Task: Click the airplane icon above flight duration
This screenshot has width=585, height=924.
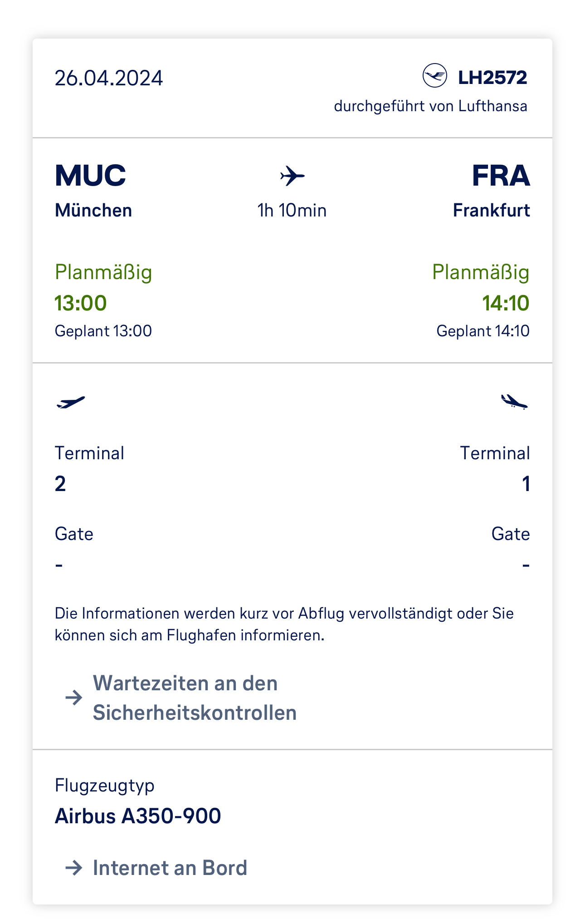Action: [292, 176]
